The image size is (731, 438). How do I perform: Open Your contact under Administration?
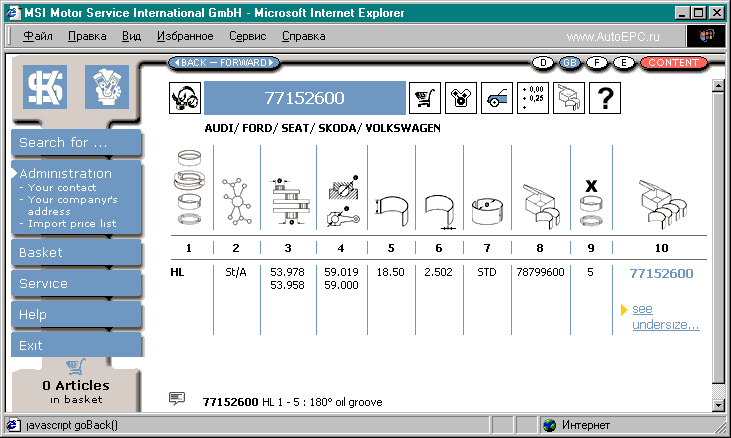[x=62, y=187]
